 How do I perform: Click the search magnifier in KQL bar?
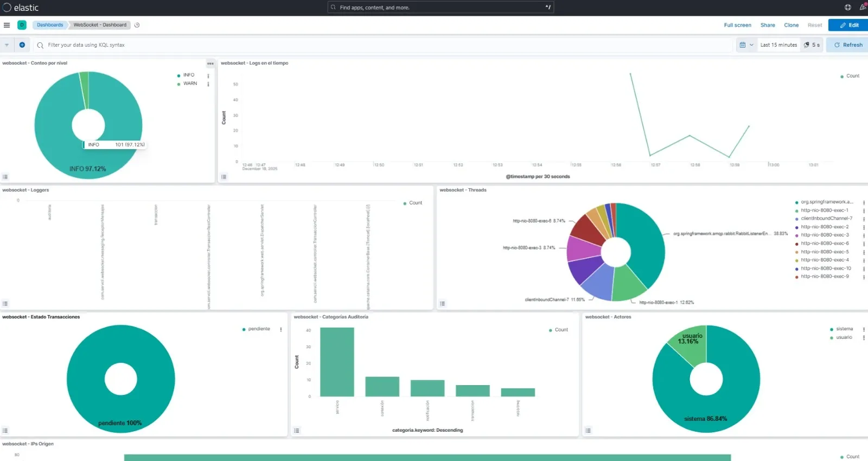point(40,45)
